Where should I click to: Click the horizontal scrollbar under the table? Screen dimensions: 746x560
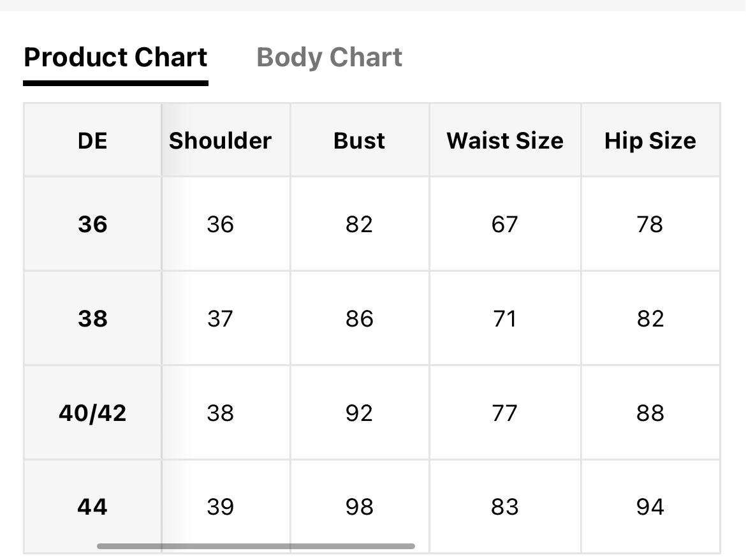[x=256, y=546]
